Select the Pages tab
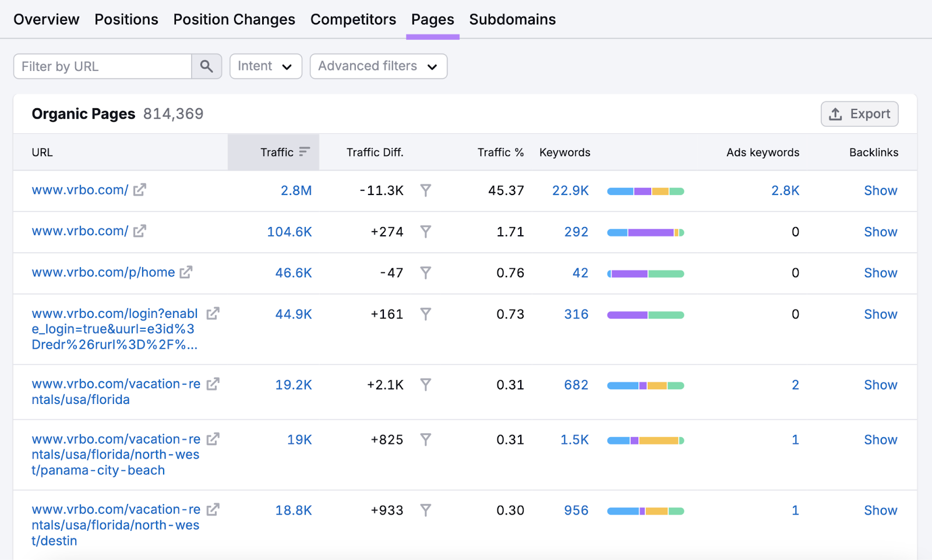This screenshot has height=560, width=932. pos(433,19)
